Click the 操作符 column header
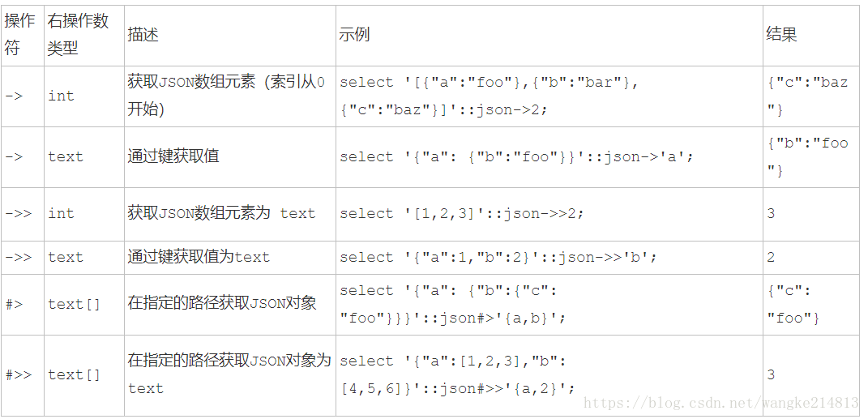The height and width of the screenshot is (419, 868). [x=20, y=35]
